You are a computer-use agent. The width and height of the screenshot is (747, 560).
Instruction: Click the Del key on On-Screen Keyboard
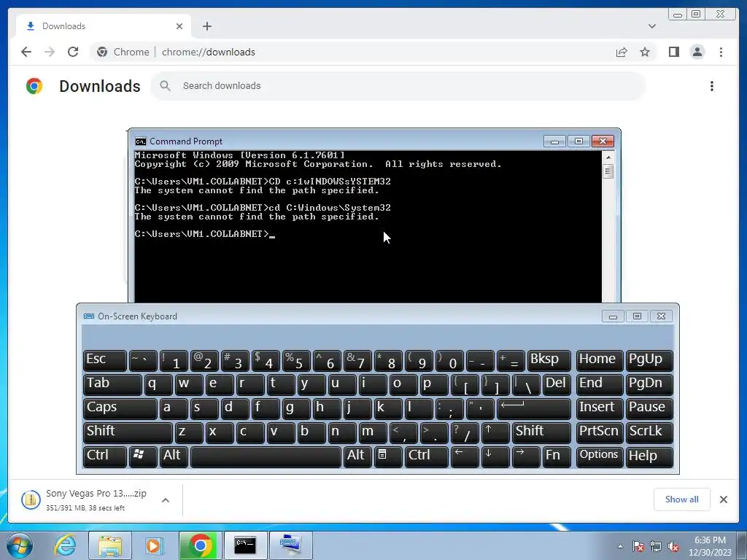[557, 384]
